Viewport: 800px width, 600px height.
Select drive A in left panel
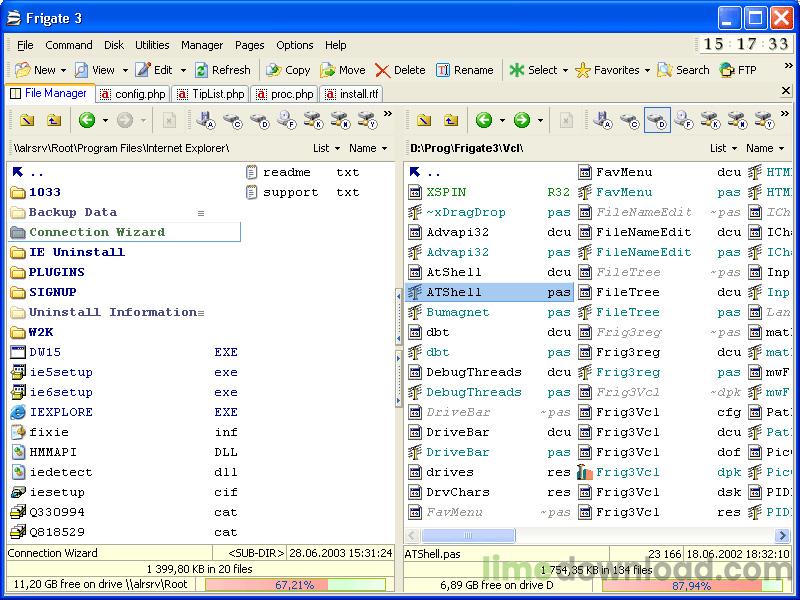click(x=206, y=120)
